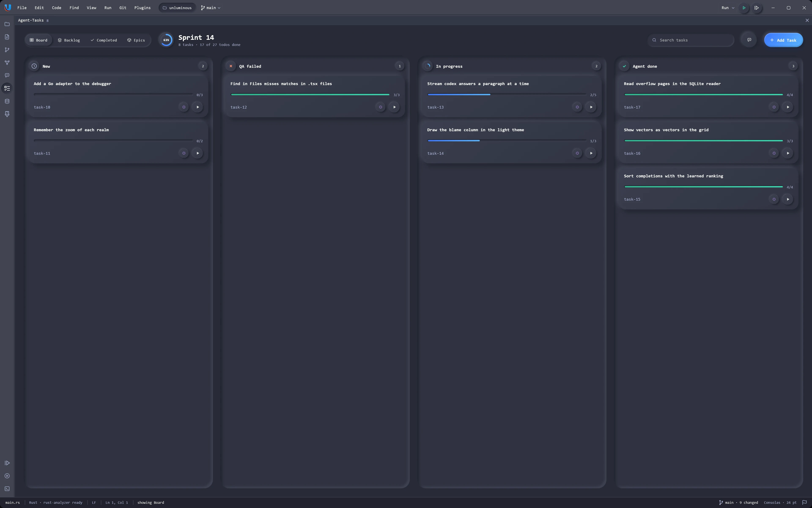Click progress bar on Draw the blame column card
This screenshot has width=812, height=508.
click(507, 141)
